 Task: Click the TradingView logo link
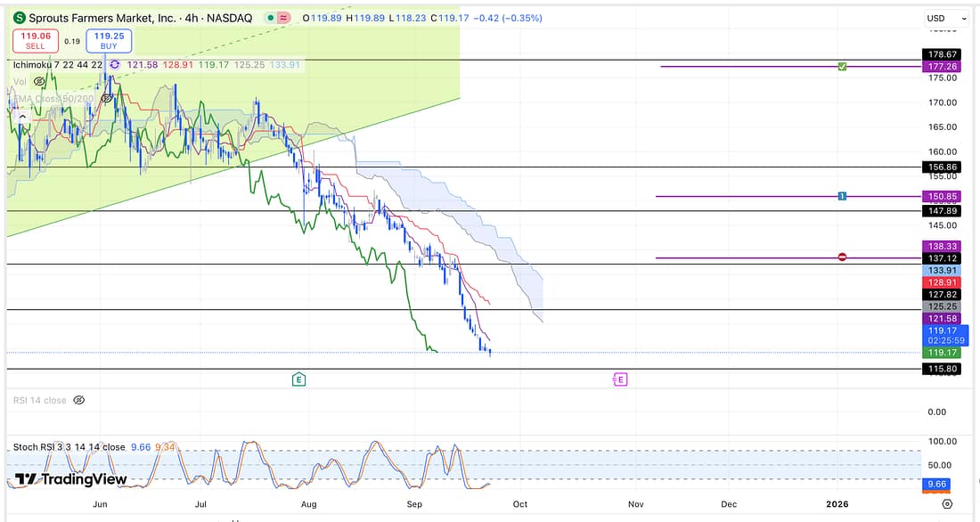point(71,479)
